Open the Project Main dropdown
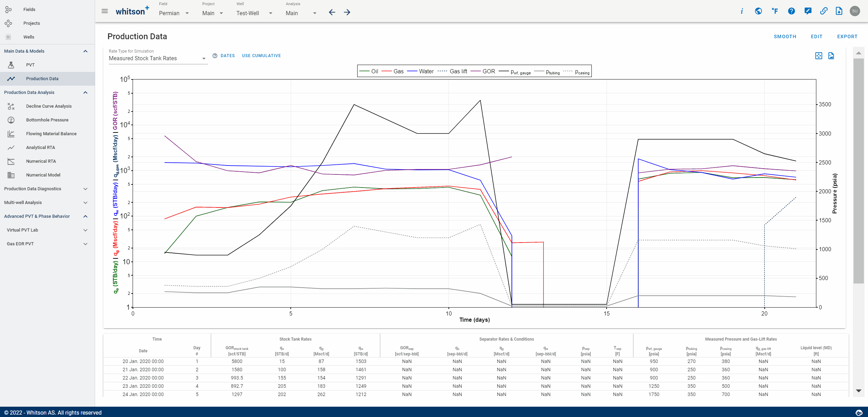The width and height of the screenshot is (868, 417). [x=213, y=13]
